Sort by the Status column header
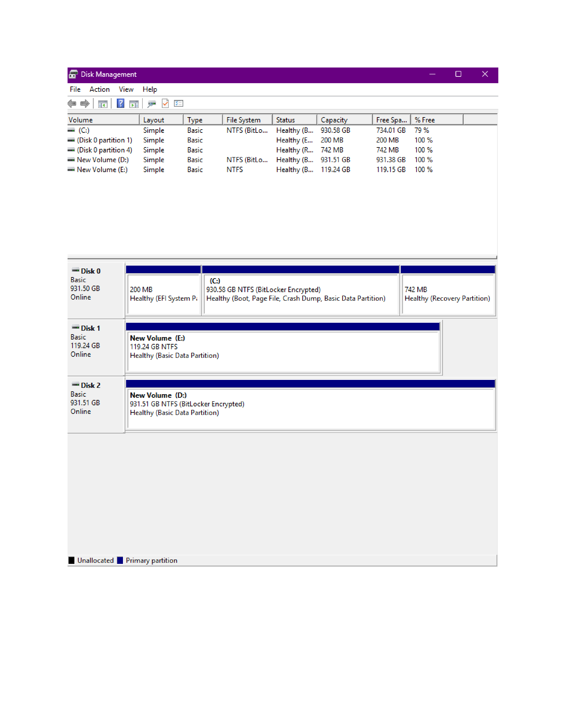 pyautogui.click(x=295, y=120)
